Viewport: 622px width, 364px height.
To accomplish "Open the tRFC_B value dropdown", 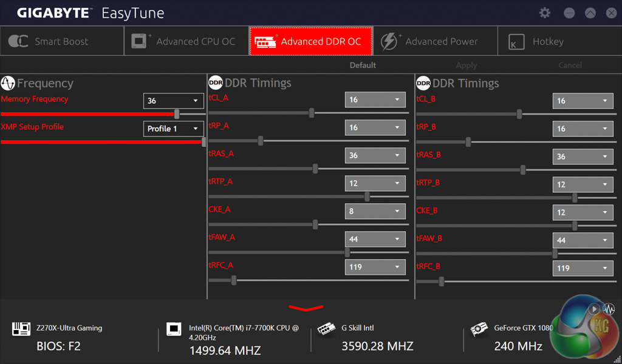I will tap(583, 268).
